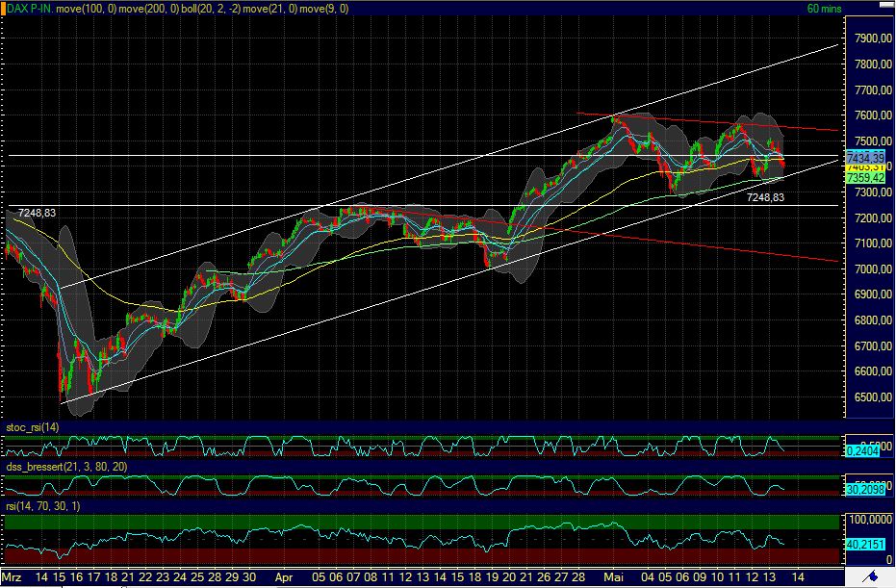Click the dss_bressert(21, 3, 80, 20) panel label
896x588 pixels.
point(66,467)
